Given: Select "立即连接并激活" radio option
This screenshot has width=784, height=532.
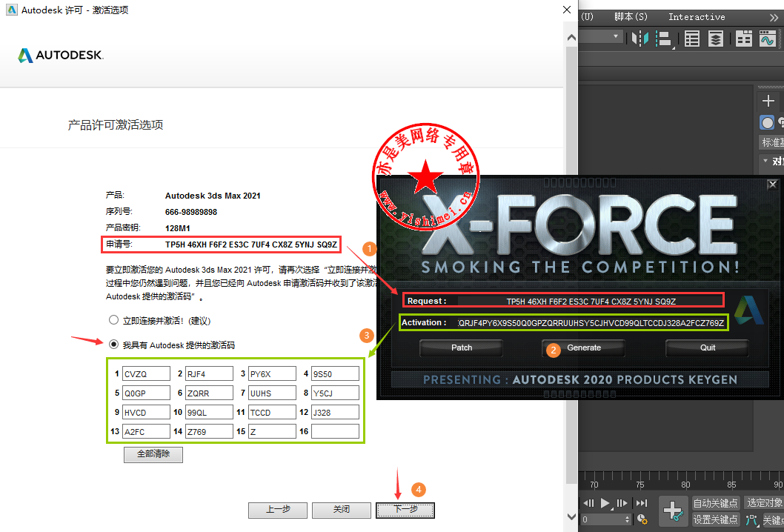Looking at the screenshot, I should click(x=114, y=320).
